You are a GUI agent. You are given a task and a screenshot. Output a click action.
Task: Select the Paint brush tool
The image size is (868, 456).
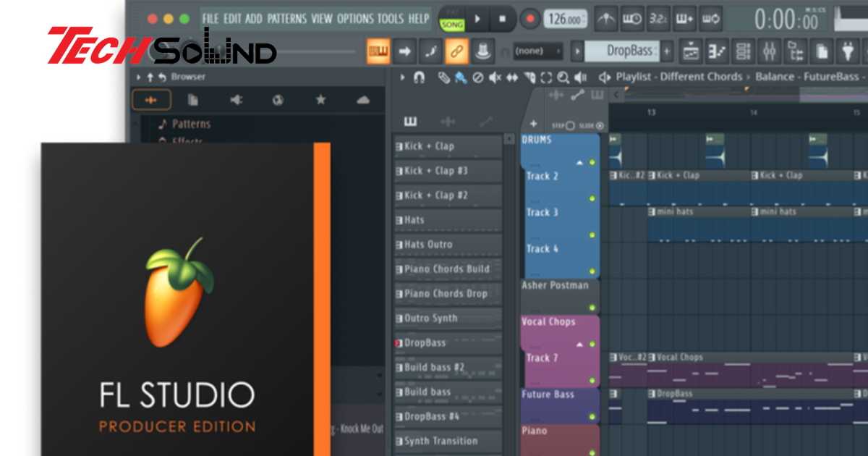pos(460,77)
